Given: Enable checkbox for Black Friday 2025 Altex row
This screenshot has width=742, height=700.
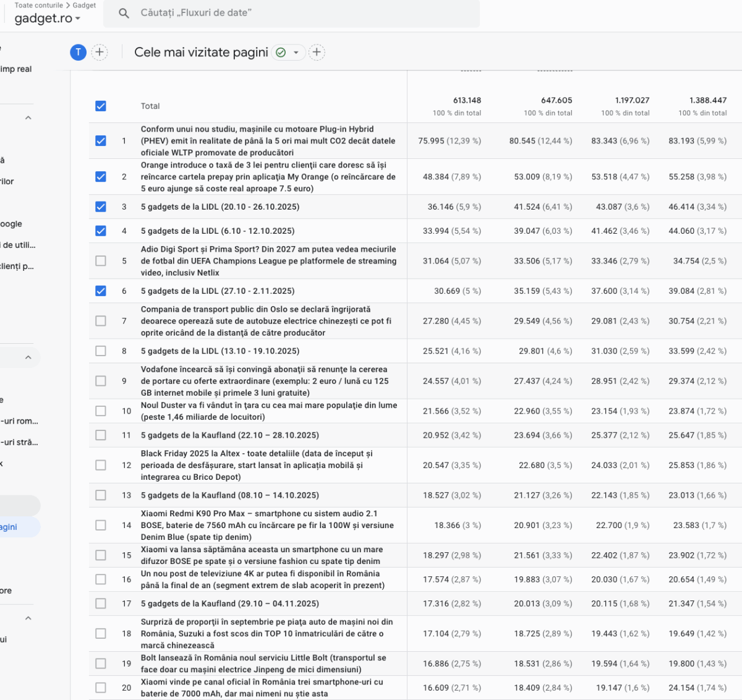Looking at the screenshot, I should (101, 465).
